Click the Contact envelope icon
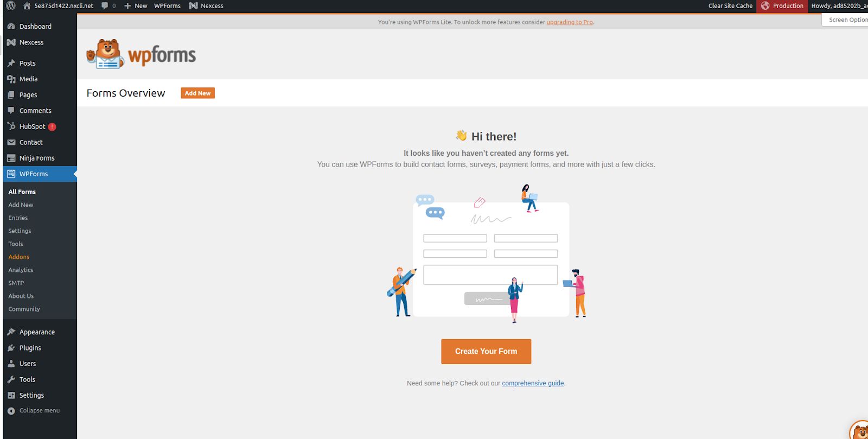The height and width of the screenshot is (439, 868). point(11,142)
